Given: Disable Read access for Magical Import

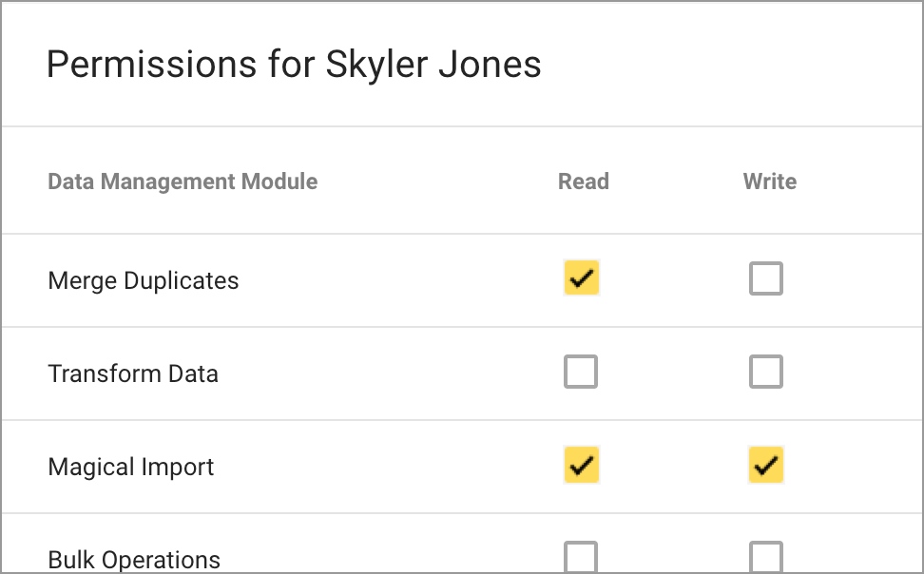Looking at the screenshot, I should coord(581,465).
